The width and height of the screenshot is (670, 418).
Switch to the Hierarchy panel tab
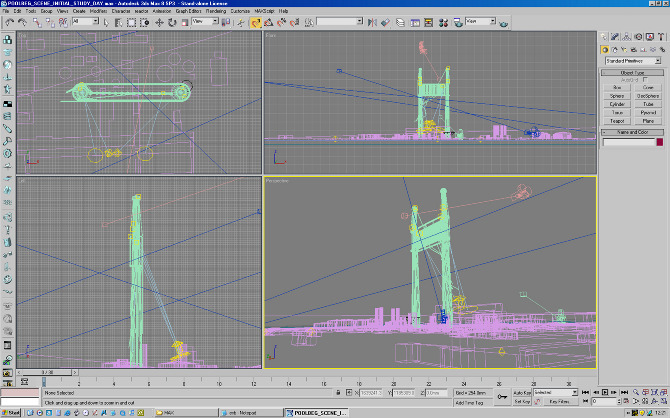click(628, 36)
